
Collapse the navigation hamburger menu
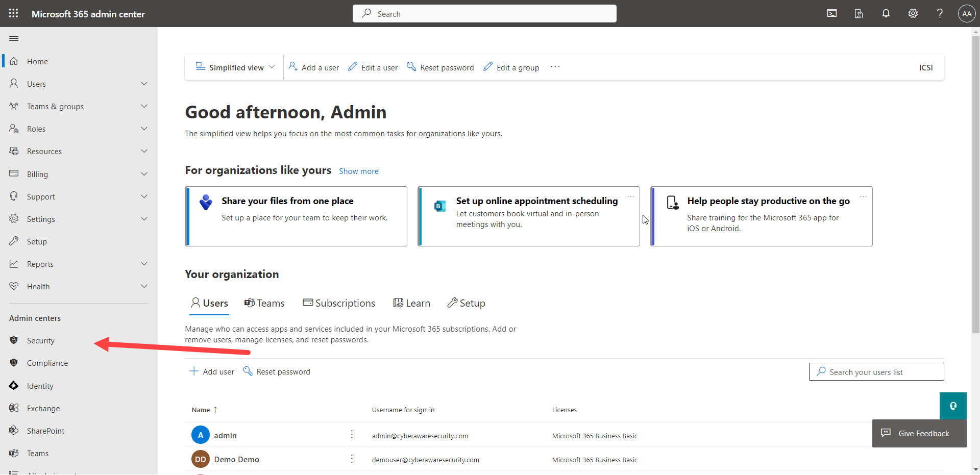[x=14, y=39]
